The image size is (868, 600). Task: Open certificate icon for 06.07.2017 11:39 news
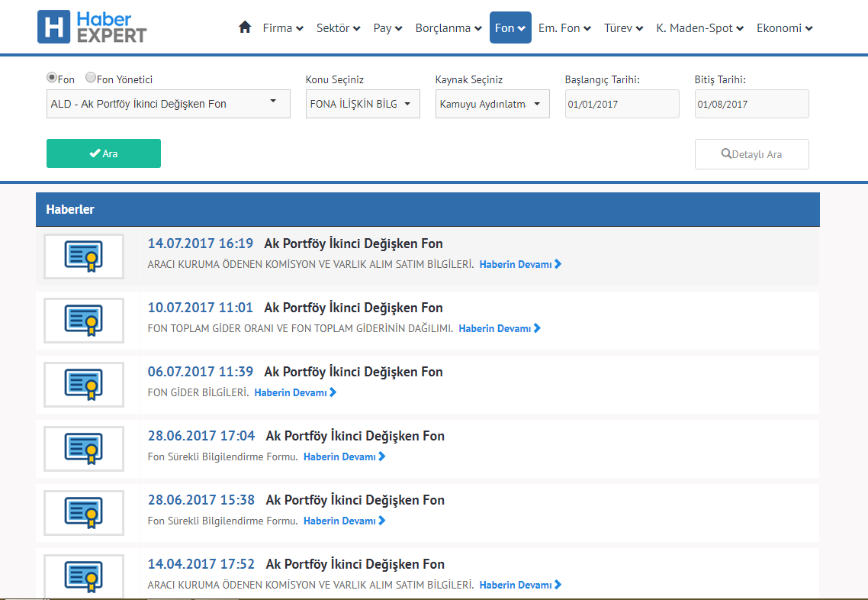[84, 385]
